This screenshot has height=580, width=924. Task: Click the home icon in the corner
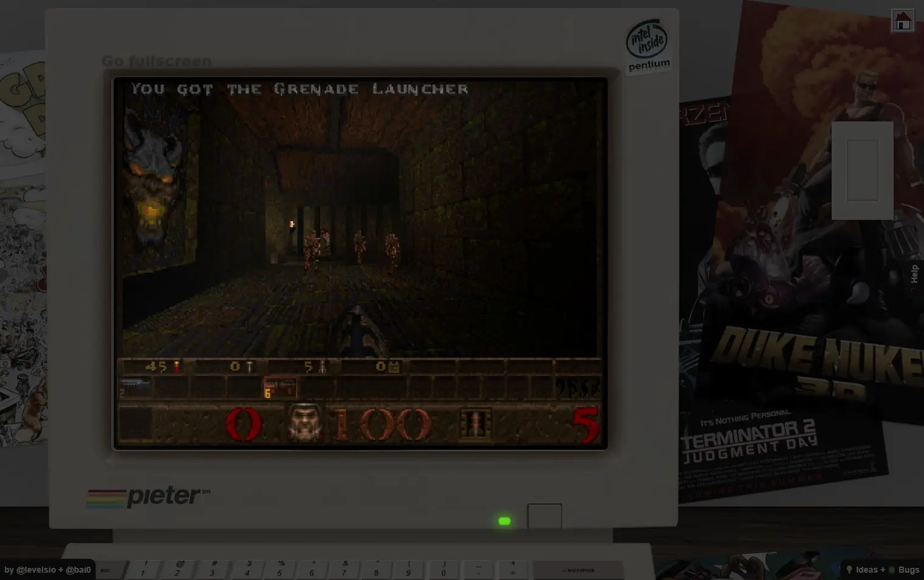pyautogui.click(x=903, y=21)
